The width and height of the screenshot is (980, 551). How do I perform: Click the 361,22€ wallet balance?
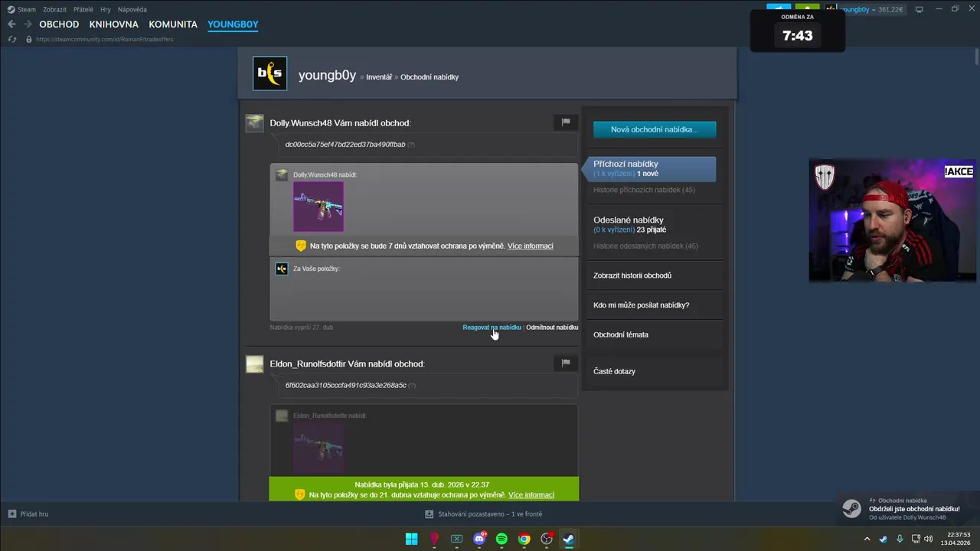coord(890,9)
